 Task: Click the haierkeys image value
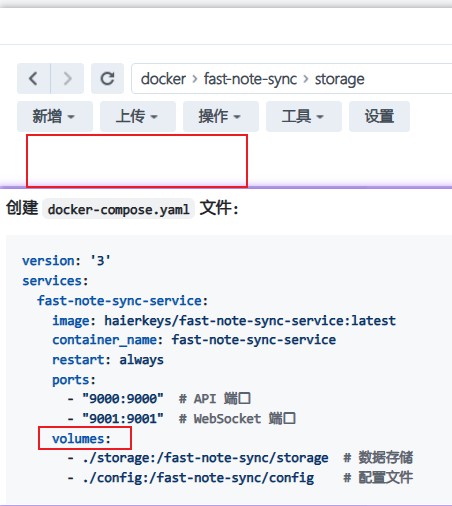(250, 321)
